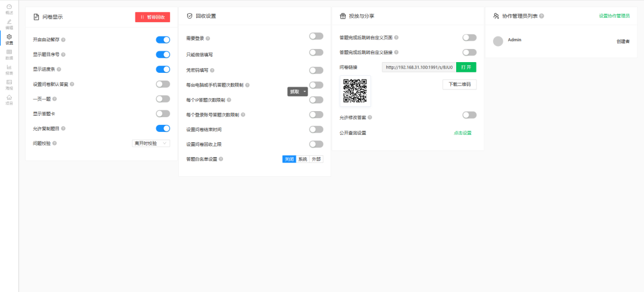Click the QR code image

(355, 91)
